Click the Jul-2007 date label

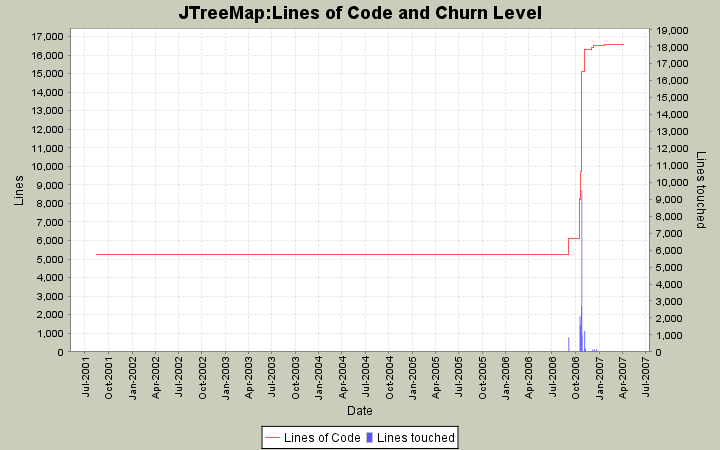(x=646, y=376)
